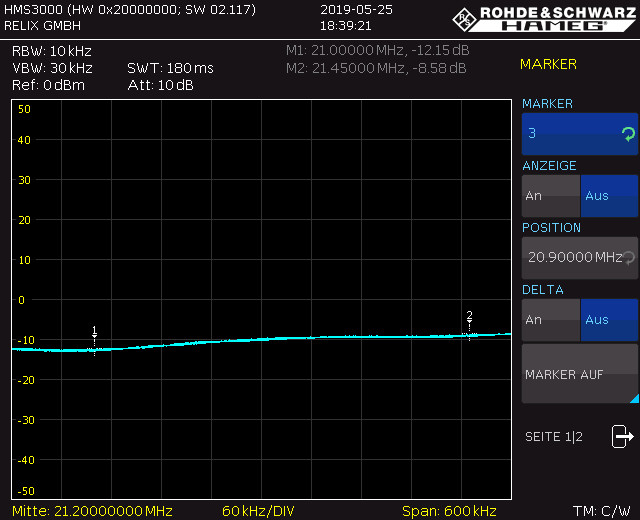Click the page exit arrow icon

(622, 436)
